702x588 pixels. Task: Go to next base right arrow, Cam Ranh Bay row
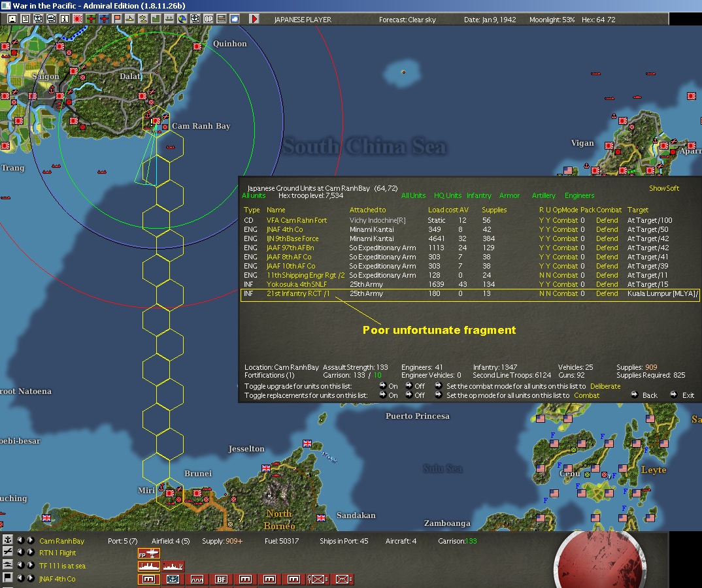(30, 540)
